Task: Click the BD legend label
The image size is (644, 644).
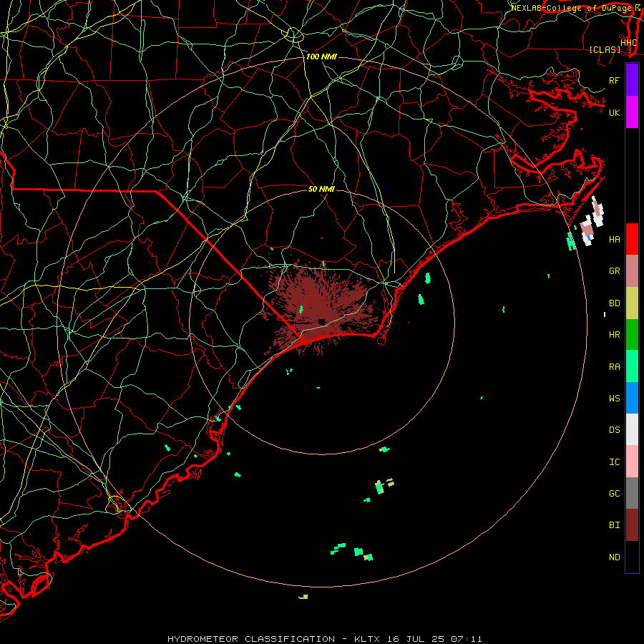Action: (614, 303)
